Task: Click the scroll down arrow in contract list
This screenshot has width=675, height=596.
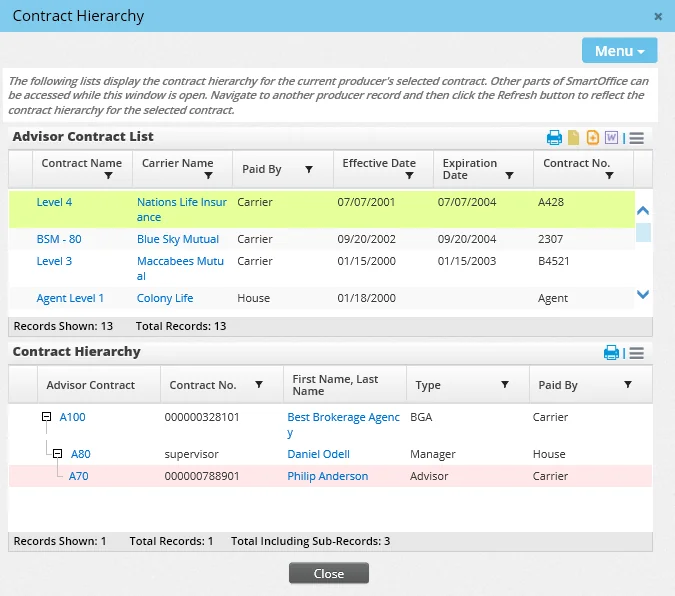Action: pos(643,294)
